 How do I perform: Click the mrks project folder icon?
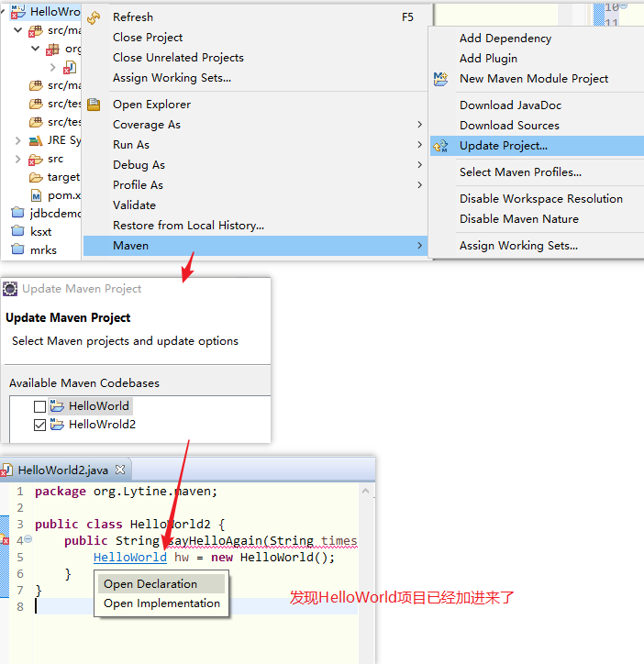click(17, 249)
